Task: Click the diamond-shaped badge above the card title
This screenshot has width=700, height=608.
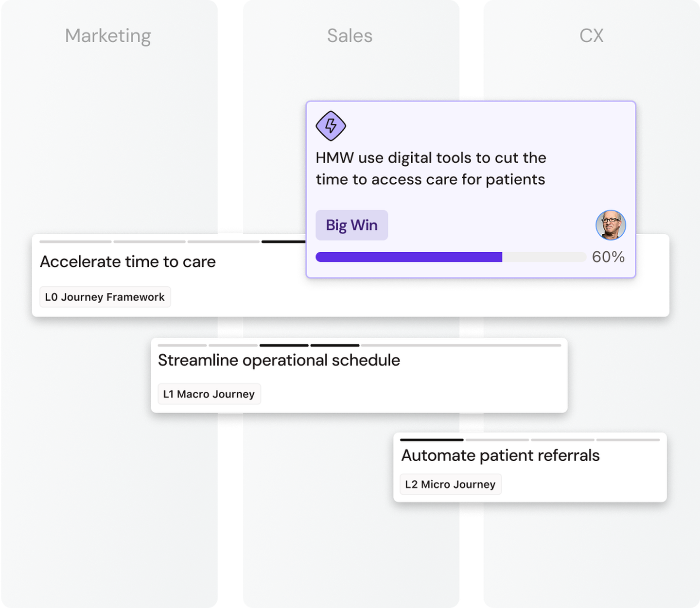Action: (x=330, y=126)
